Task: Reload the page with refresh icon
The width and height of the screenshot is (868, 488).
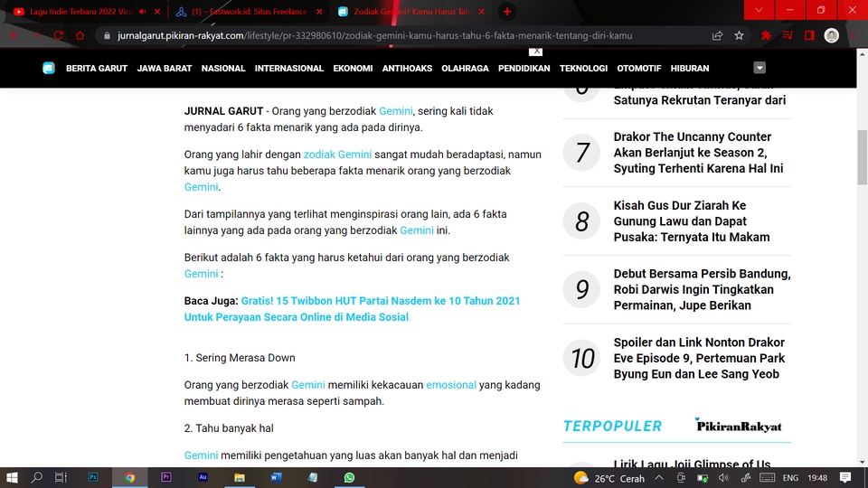Action: tap(58, 35)
